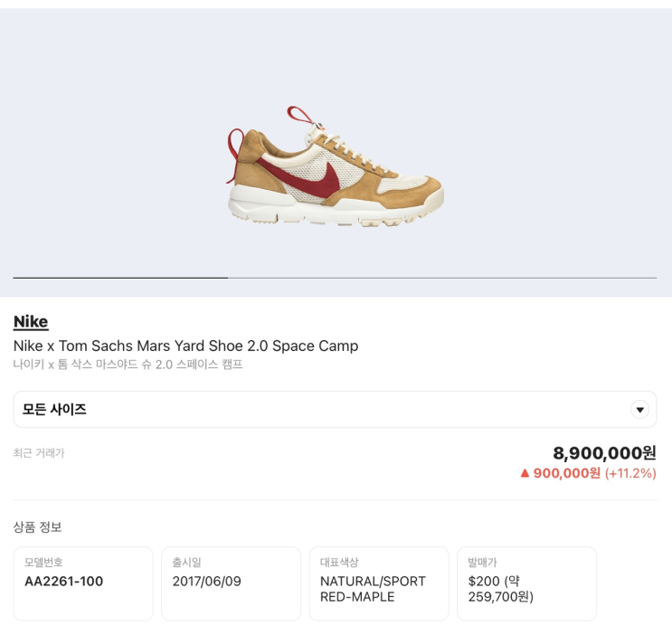Click the dark active carousel indicator segment
The image size is (672, 626).
(120, 278)
